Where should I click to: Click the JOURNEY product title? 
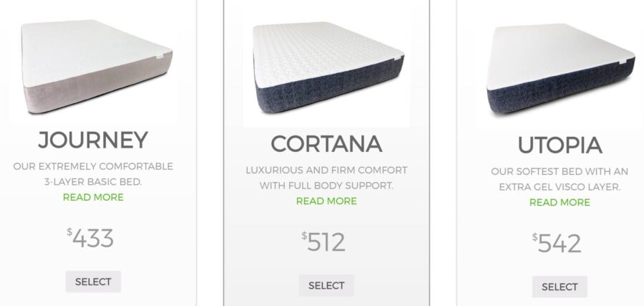click(93, 140)
